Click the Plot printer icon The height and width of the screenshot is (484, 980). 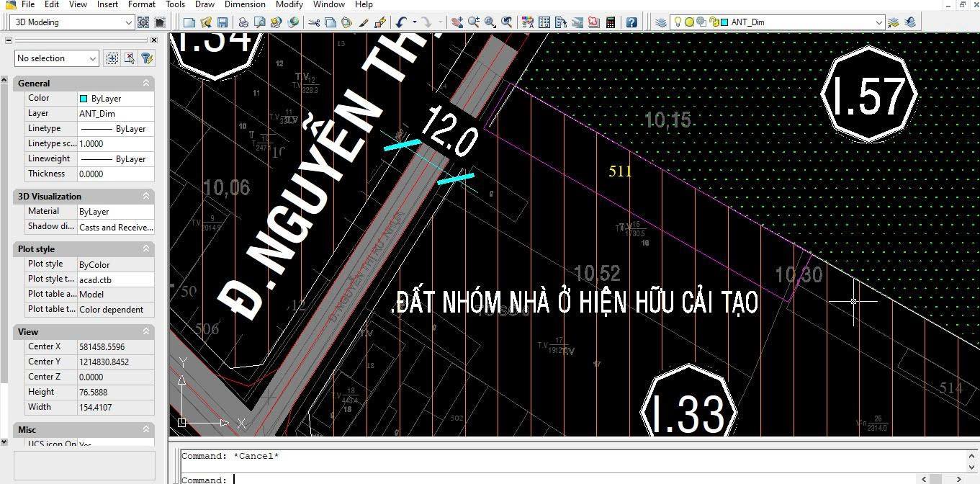click(x=244, y=22)
